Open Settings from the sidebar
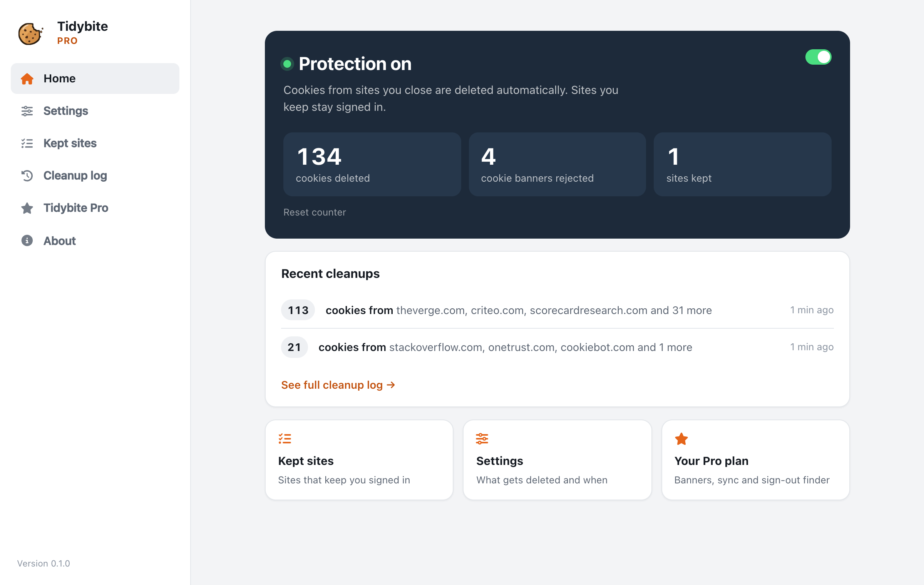 pyautogui.click(x=95, y=111)
